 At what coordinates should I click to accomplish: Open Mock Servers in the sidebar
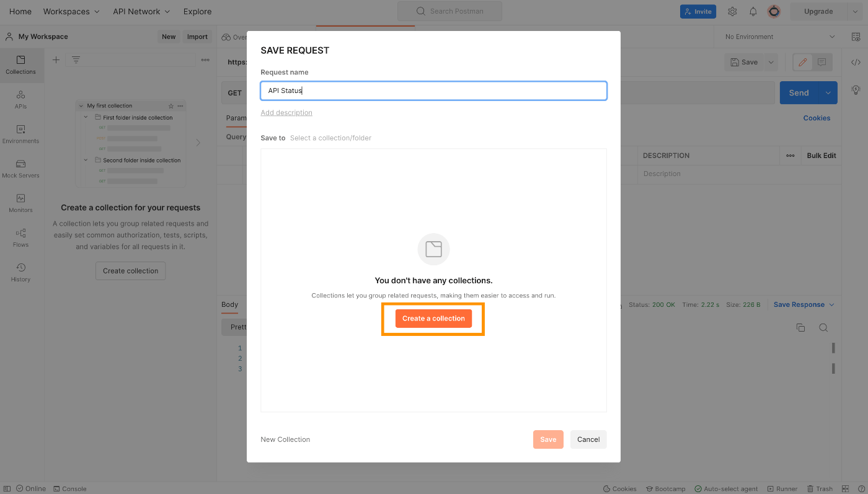(x=21, y=169)
